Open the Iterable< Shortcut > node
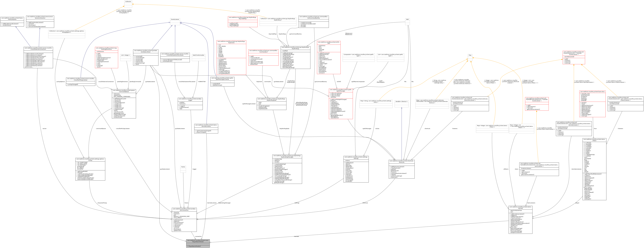This screenshot has height=248, width=644. [x=401, y=104]
